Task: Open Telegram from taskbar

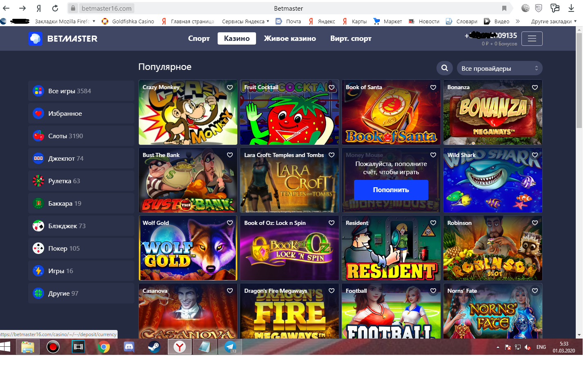Action: [x=230, y=347]
